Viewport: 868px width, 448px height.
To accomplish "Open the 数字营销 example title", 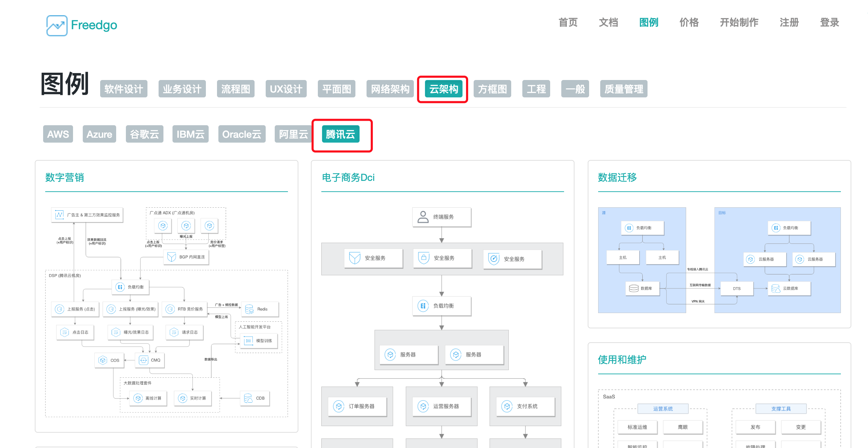I will 65,177.
